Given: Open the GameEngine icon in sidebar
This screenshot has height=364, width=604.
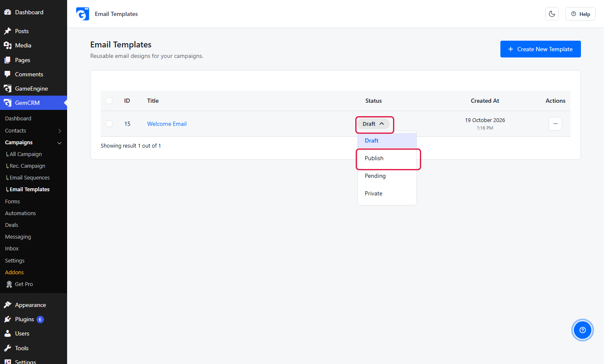Looking at the screenshot, I should [x=8, y=88].
